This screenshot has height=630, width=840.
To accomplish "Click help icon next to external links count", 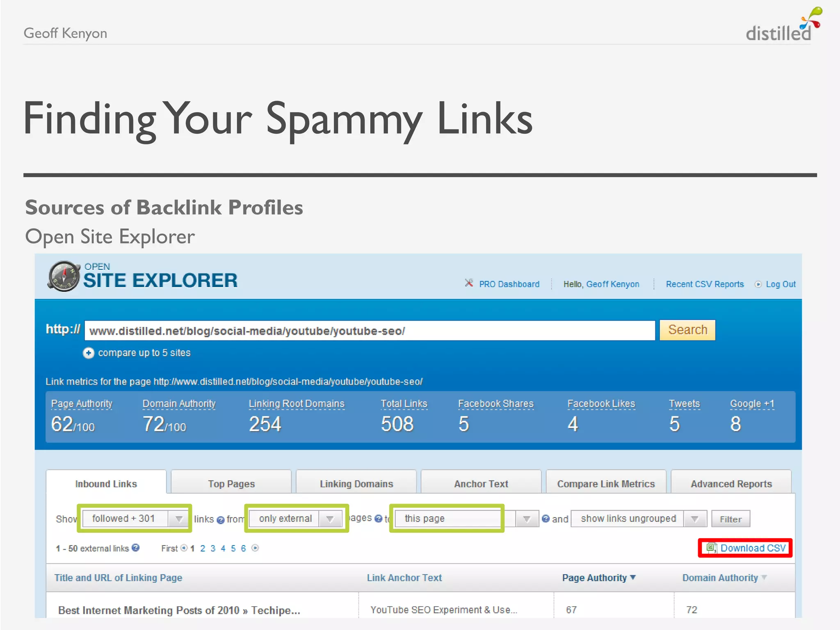I will pyautogui.click(x=136, y=548).
